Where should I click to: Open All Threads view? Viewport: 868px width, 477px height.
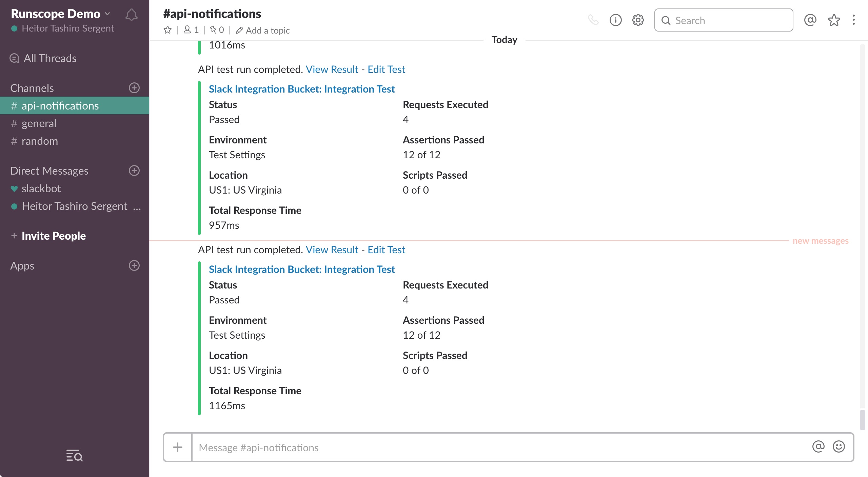click(x=43, y=58)
